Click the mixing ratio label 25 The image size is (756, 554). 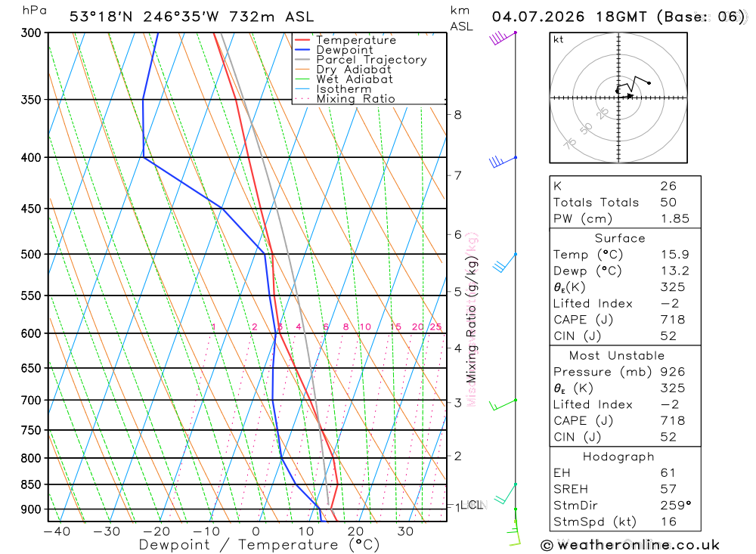tap(436, 327)
